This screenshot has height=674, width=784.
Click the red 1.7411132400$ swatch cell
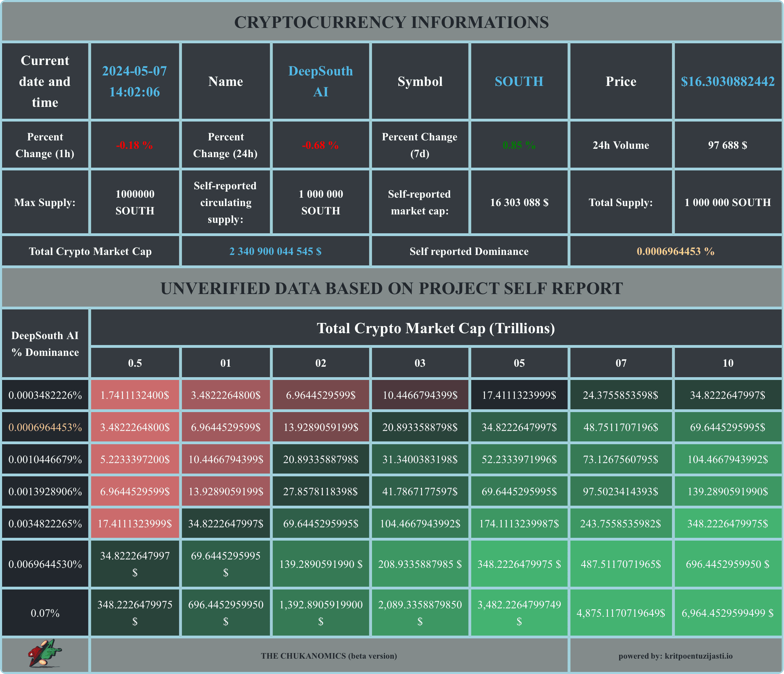coord(135,395)
